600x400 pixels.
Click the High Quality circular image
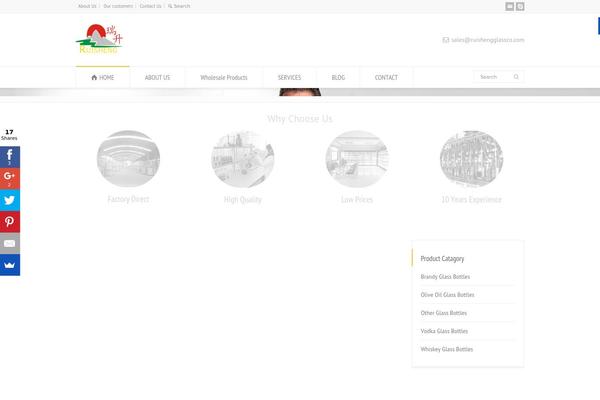(x=243, y=159)
